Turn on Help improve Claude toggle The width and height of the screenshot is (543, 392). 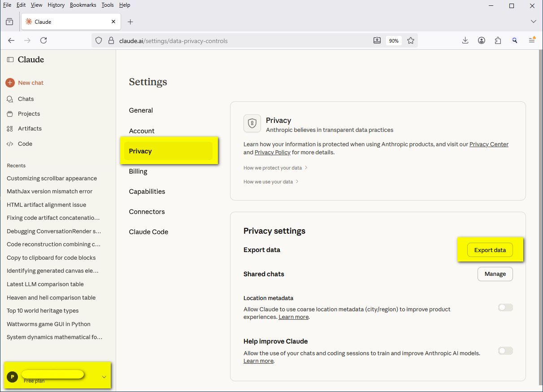[x=505, y=351]
